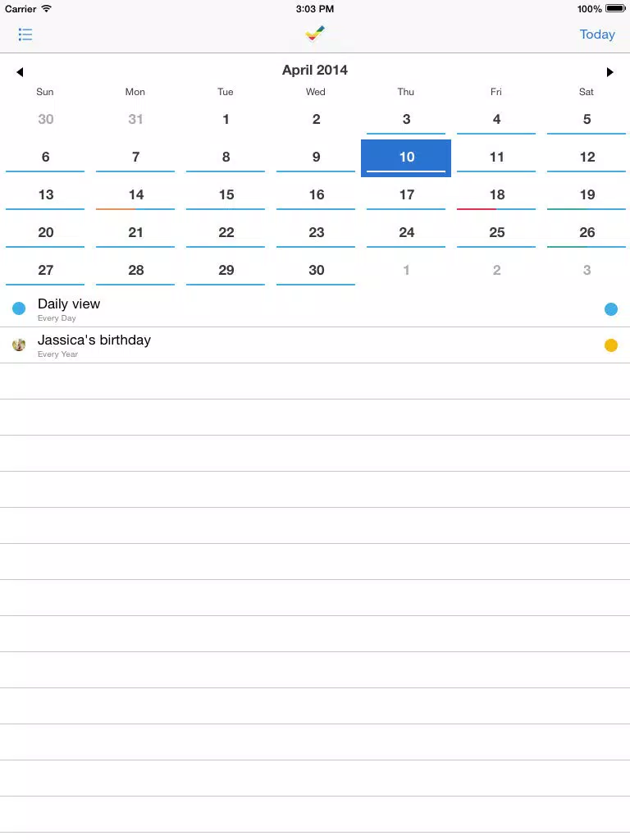Select the 25th in the calendar
The height and width of the screenshot is (840, 630).
pos(496,232)
